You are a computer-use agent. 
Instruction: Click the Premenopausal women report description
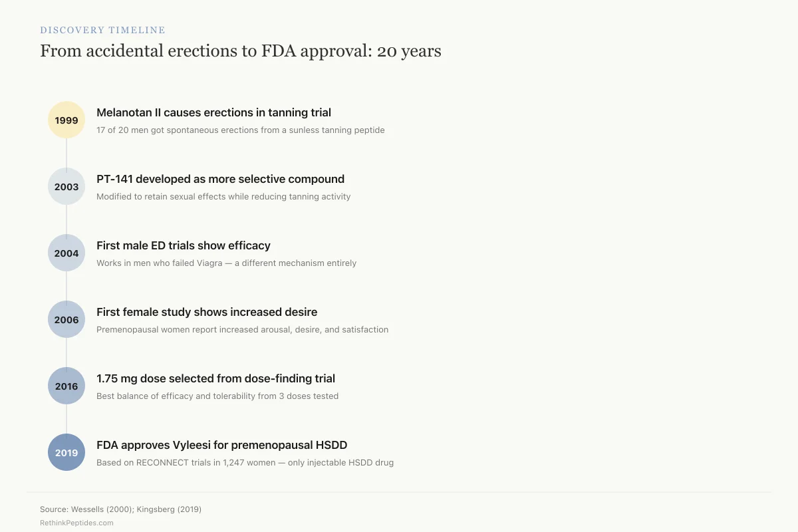click(x=242, y=330)
